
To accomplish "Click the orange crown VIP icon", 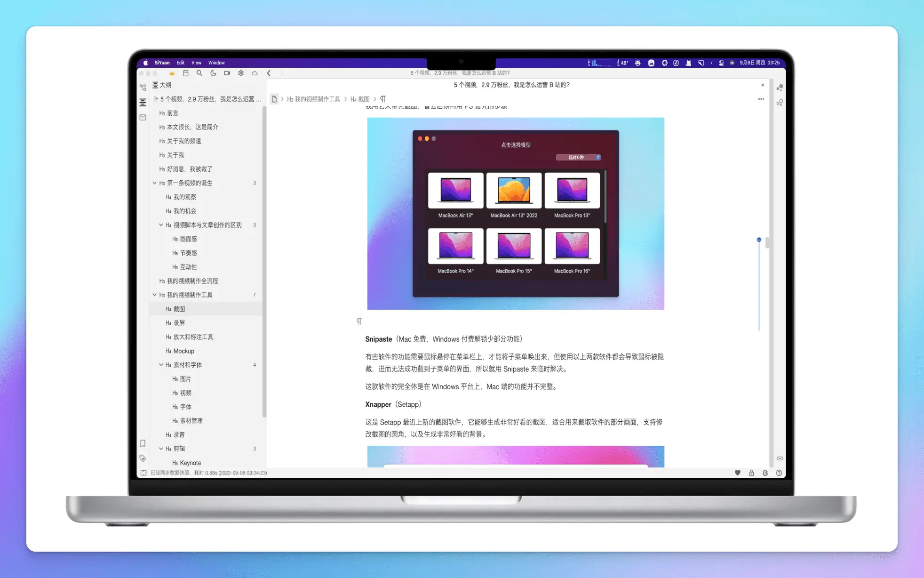I will tap(172, 73).
